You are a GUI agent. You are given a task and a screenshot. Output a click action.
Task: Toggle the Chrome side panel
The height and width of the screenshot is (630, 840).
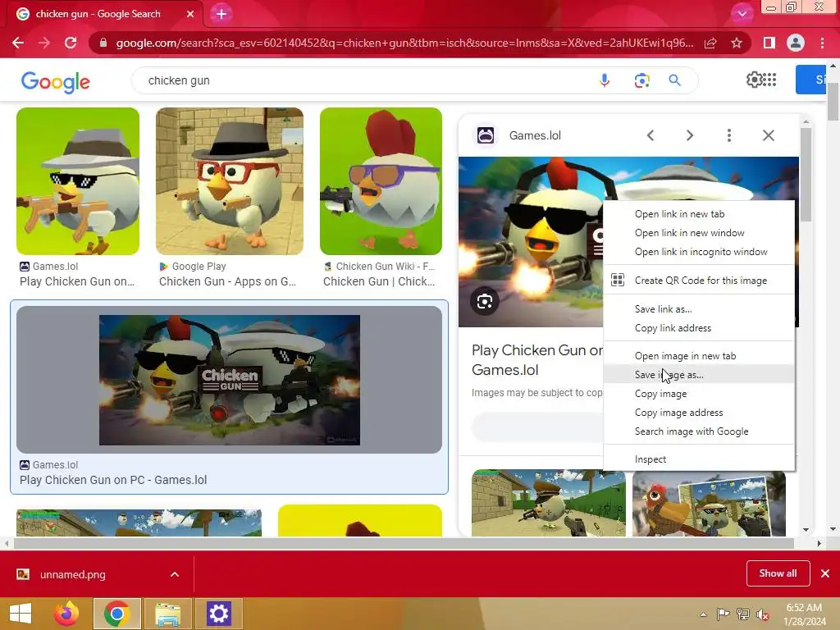769,43
